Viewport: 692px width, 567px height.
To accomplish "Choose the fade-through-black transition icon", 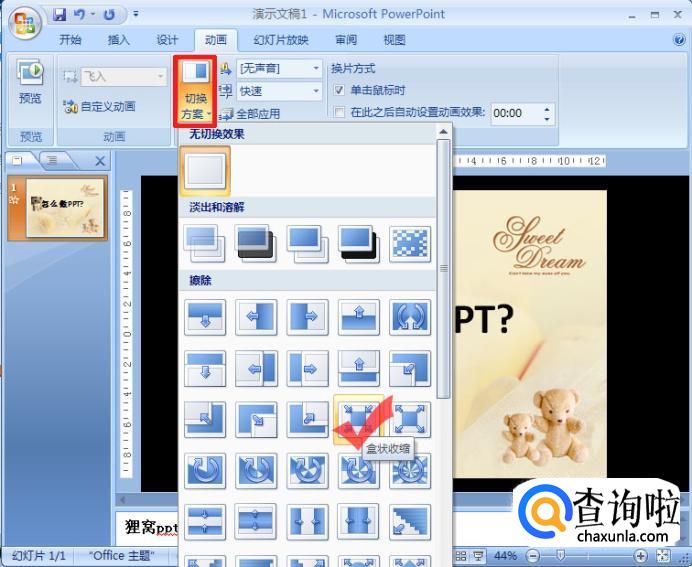I will coord(256,244).
